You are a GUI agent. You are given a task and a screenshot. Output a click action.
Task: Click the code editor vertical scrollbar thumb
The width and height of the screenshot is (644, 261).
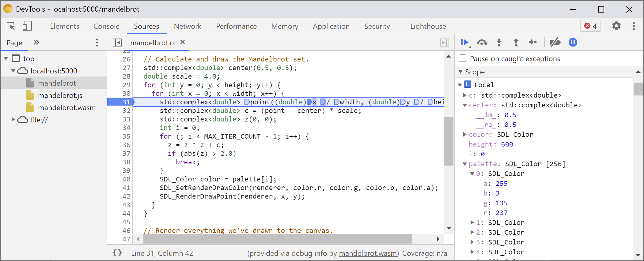(x=449, y=141)
